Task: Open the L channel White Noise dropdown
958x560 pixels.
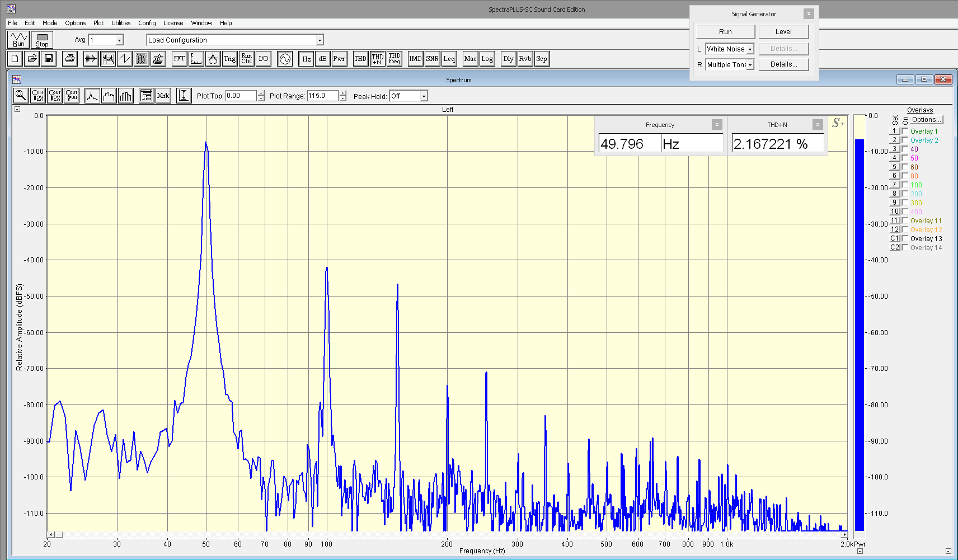Action: coord(750,49)
